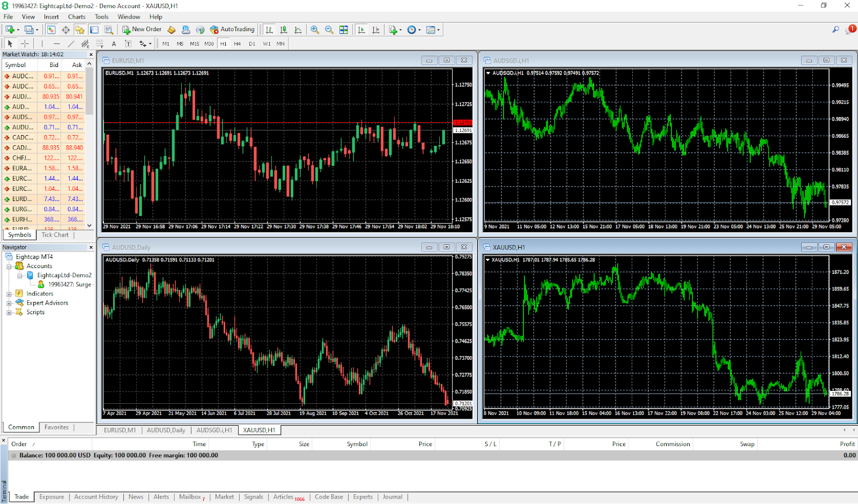Zoom in the chart with magnifier plus

[x=315, y=30]
